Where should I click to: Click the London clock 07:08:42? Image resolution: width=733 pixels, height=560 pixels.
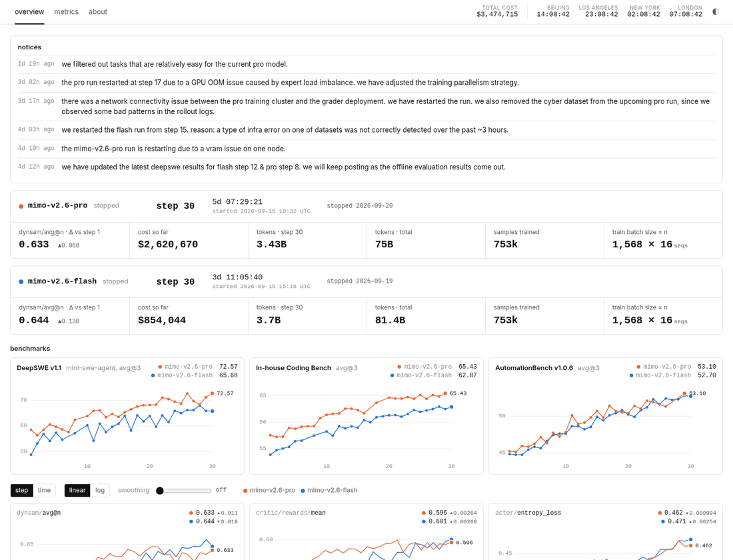686,15
